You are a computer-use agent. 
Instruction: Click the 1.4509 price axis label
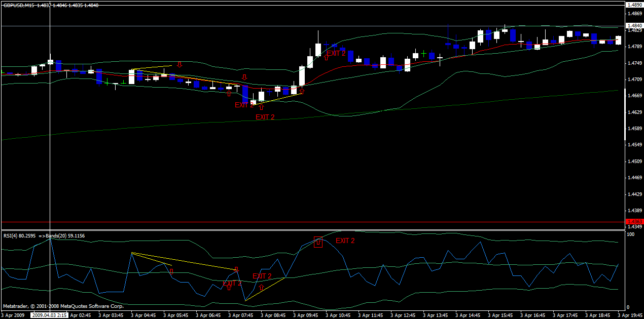tap(634, 162)
